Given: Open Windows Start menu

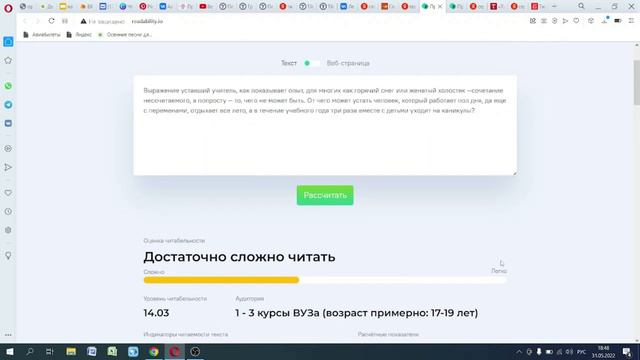Looking at the screenshot, I should click(9, 351).
